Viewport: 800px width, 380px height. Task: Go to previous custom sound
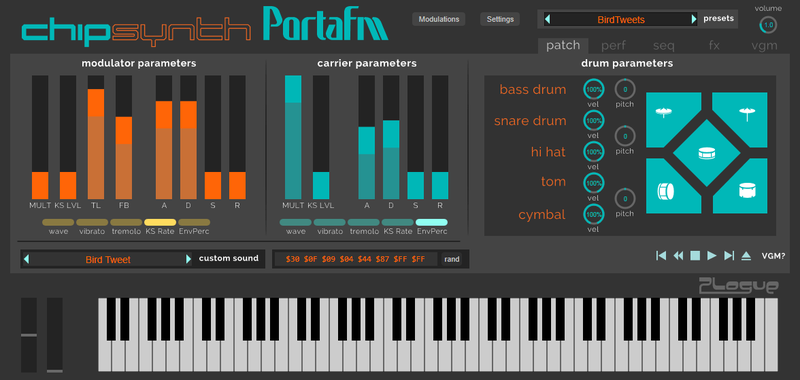coord(26,259)
